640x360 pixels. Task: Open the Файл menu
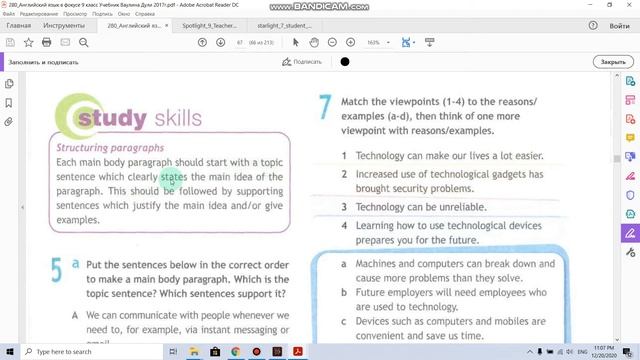tap(8, 14)
